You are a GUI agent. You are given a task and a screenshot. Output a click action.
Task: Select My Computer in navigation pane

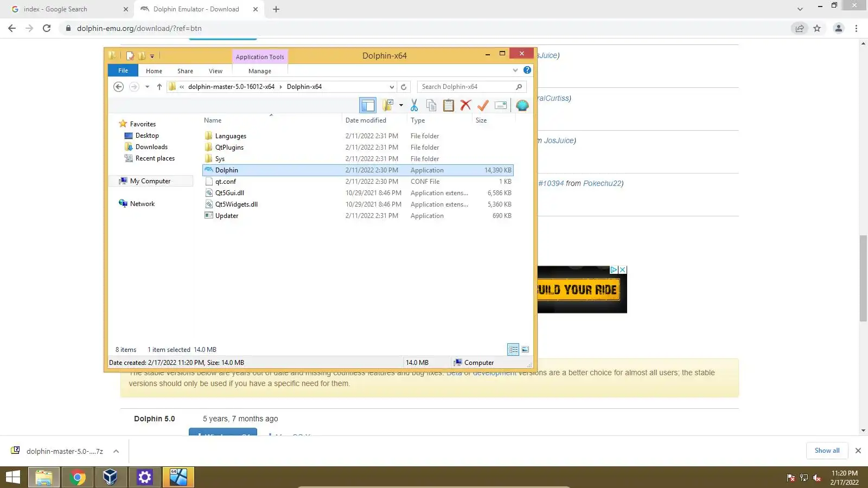click(150, 181)
